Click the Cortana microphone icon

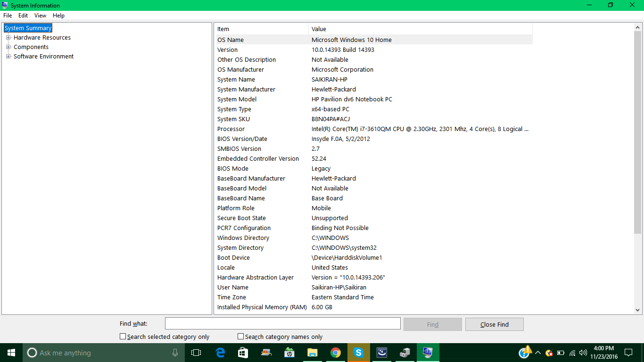pos(175,353)
